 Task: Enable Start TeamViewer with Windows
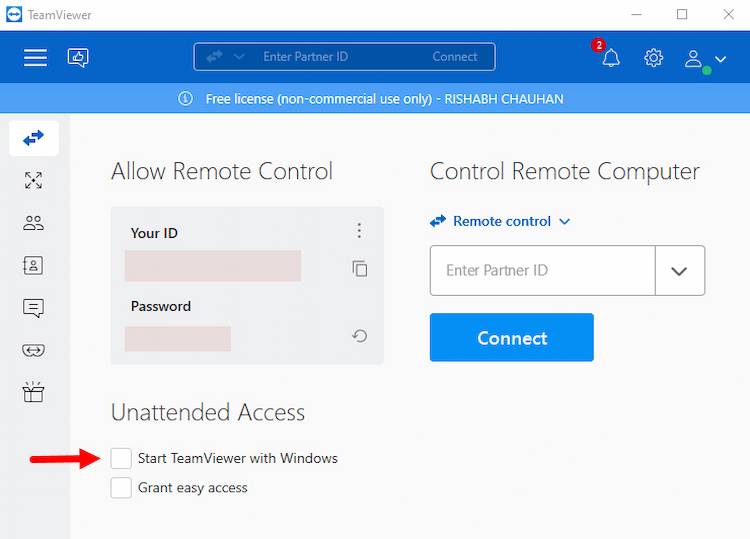[x=121, y=458]
